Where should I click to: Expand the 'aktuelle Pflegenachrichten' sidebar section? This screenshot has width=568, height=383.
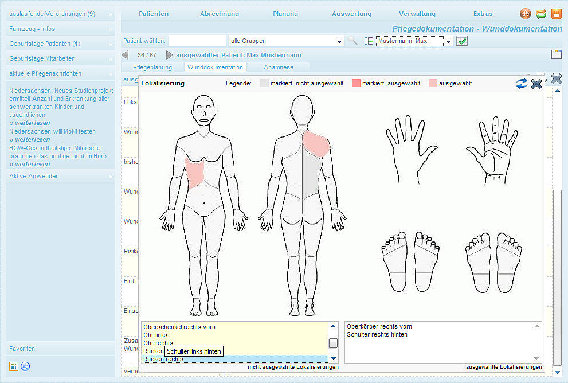coord(60,74)
